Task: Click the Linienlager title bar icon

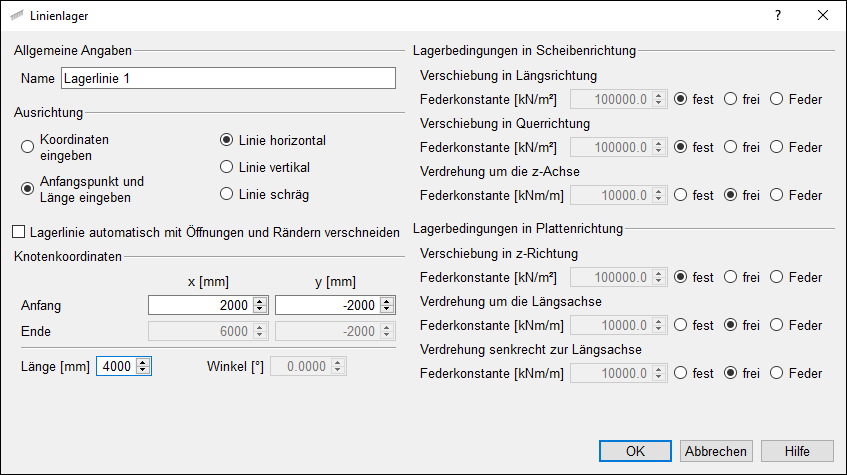Action: click(17, 15)
